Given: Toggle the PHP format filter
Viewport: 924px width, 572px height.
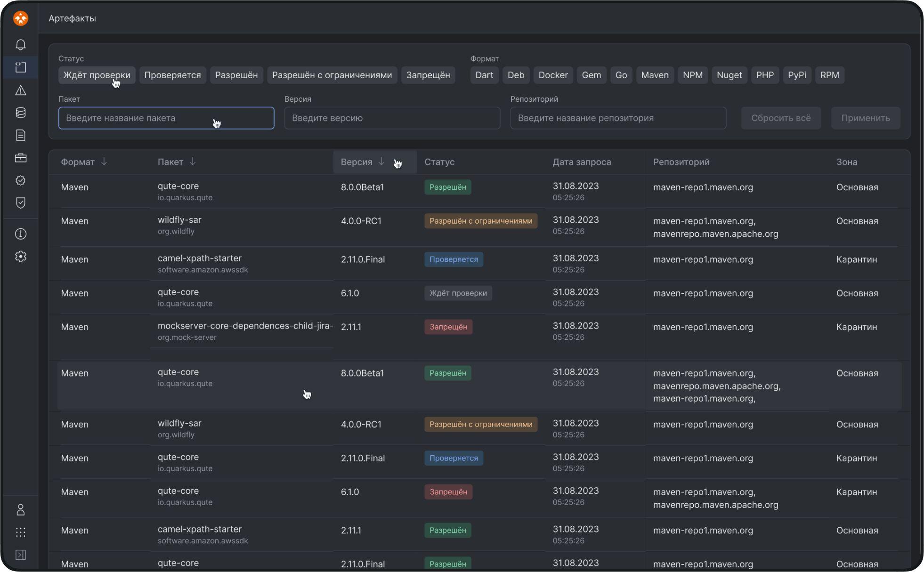Looking at the screenshot, I should tap(765, 75).
